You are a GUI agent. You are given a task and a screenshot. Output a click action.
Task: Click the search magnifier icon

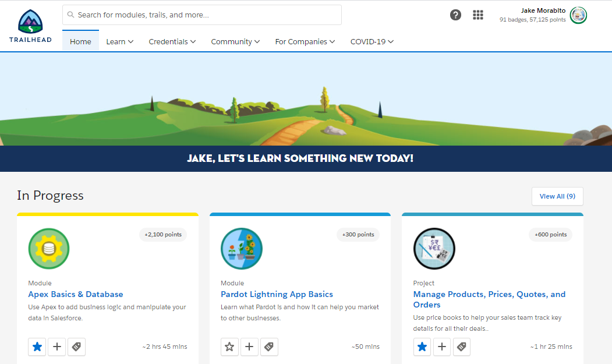coord(70,15)
